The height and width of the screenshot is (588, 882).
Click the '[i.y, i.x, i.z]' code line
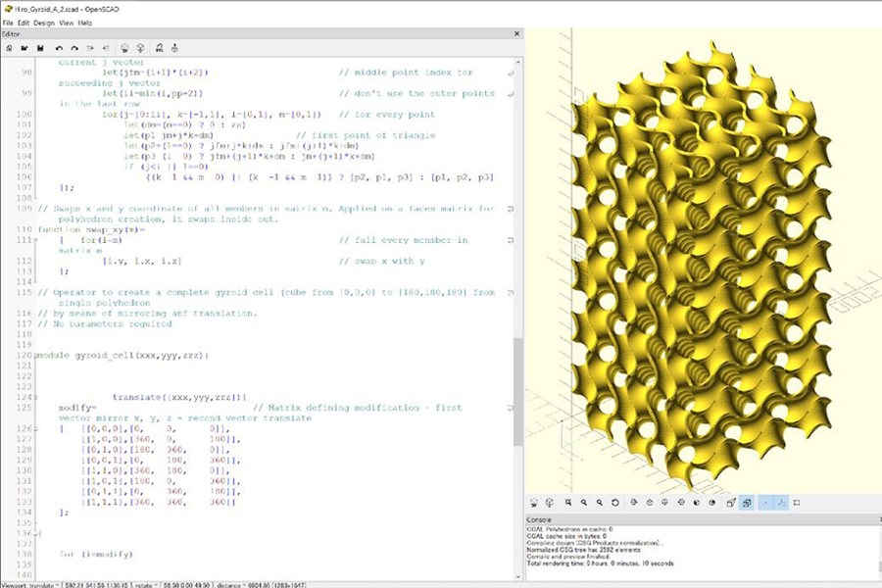click(142, 261)
